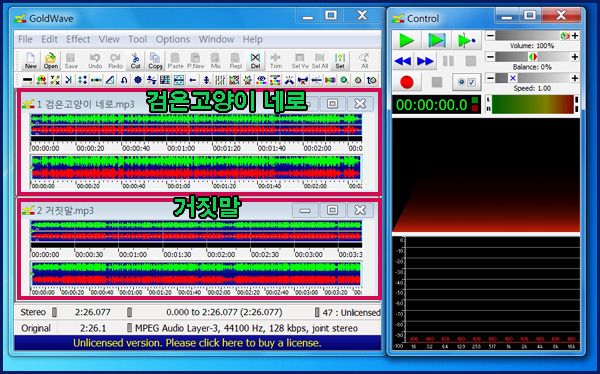
Task: Increase speed with the plus button
Action: tap(574, 78)
